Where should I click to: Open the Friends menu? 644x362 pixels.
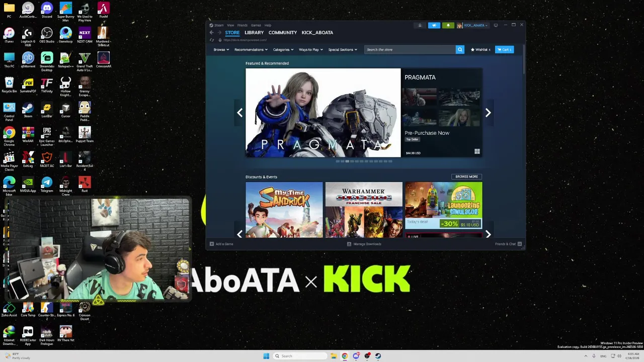(x=242, y=25)
